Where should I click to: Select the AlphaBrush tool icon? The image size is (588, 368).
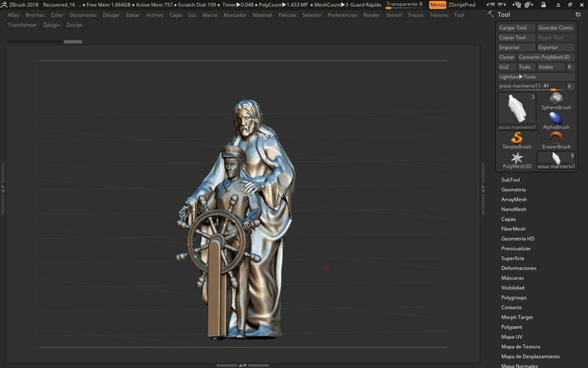pos(556,118)
